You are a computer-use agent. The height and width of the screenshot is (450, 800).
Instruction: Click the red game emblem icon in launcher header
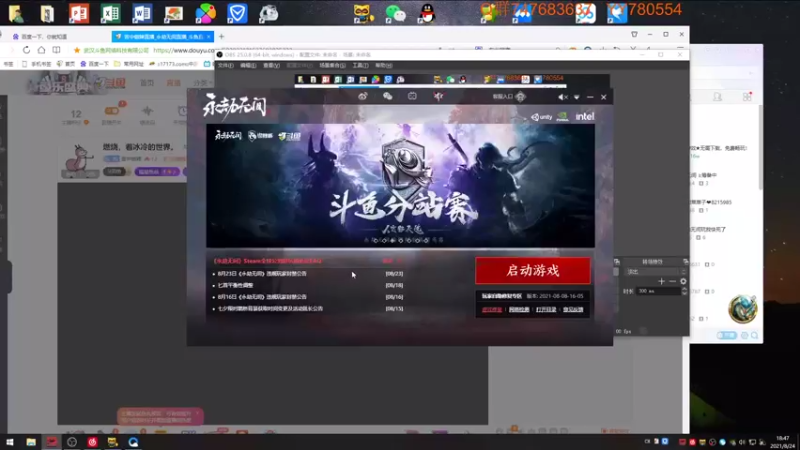coord(438,96)
